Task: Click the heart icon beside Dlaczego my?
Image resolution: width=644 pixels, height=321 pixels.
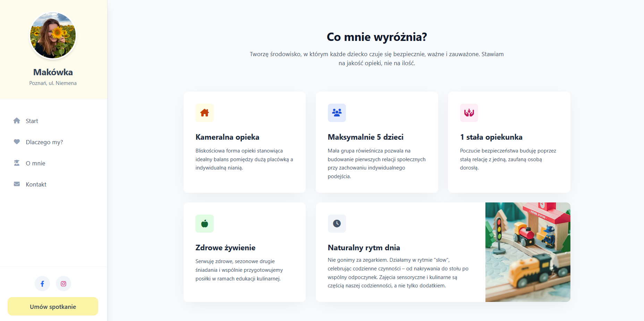Action: (x=17, y=141)
